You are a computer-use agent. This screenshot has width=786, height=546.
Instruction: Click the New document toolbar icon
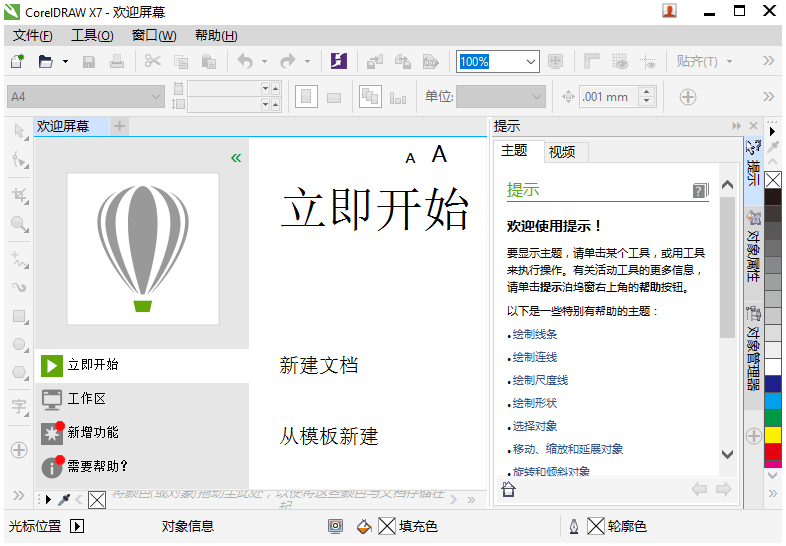pos(18,61)
